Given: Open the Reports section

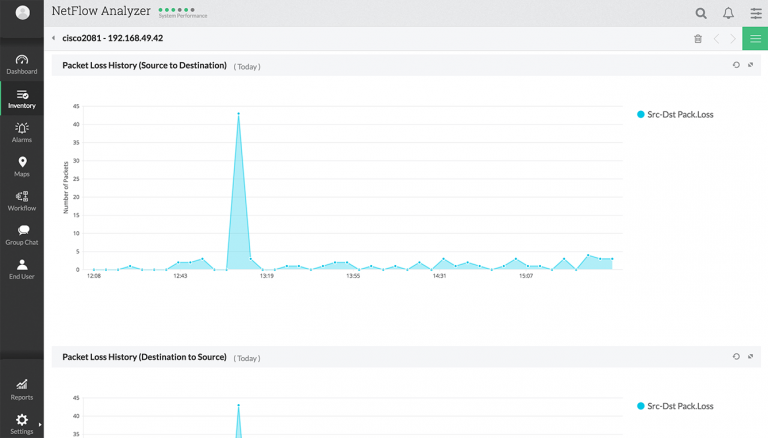Looking at the screenshot, I should pyautogui.click(x=22, y=390).
